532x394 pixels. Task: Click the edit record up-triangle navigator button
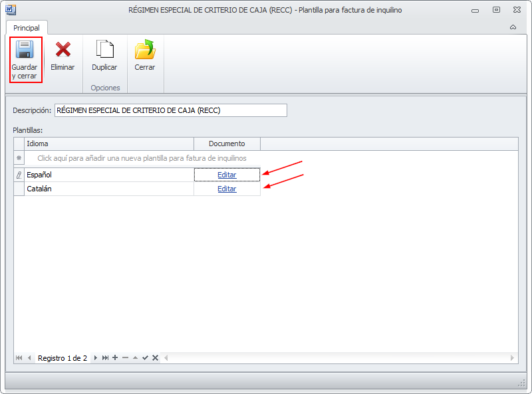pyautogui.click(x=136, y=357)
